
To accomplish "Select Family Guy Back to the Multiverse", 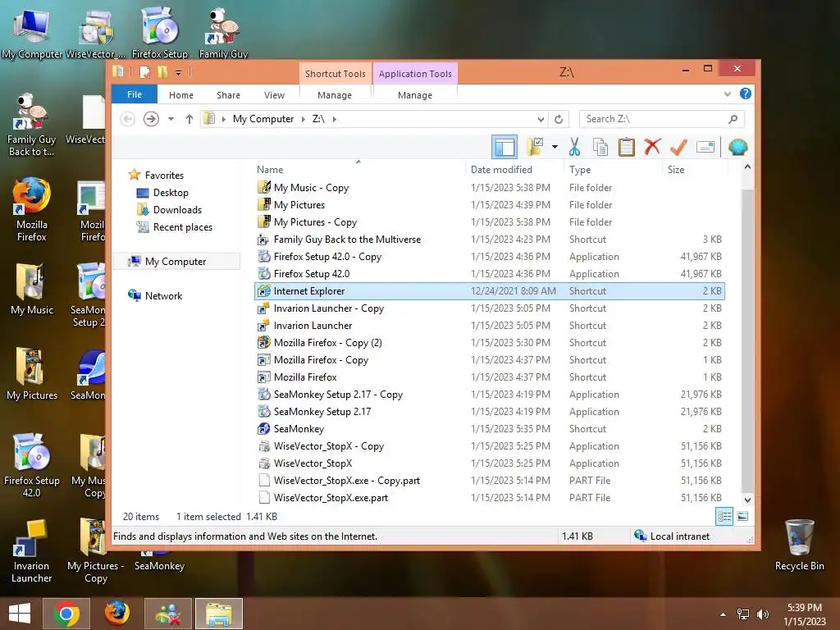I will click(x=489, y=240).
